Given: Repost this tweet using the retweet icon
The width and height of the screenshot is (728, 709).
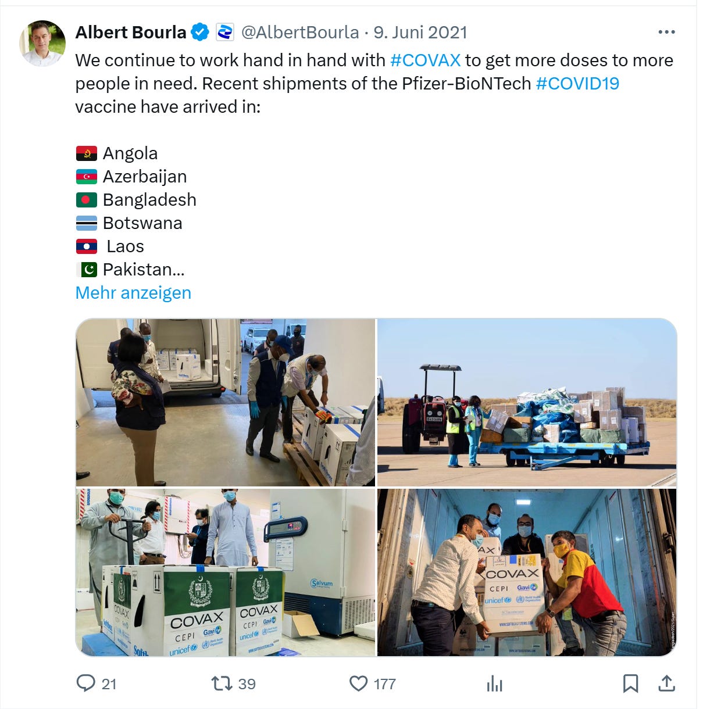Looking at the screenshot, I should point(222,683).
